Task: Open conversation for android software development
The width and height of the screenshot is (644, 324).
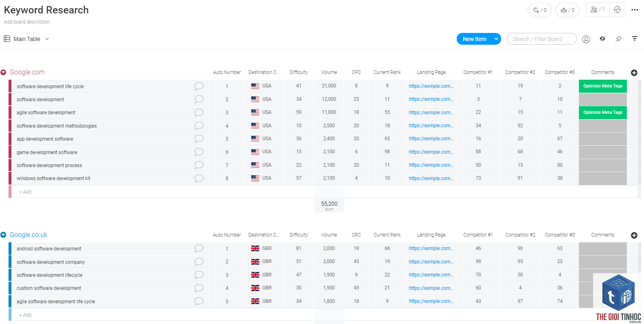Action: 199,248
